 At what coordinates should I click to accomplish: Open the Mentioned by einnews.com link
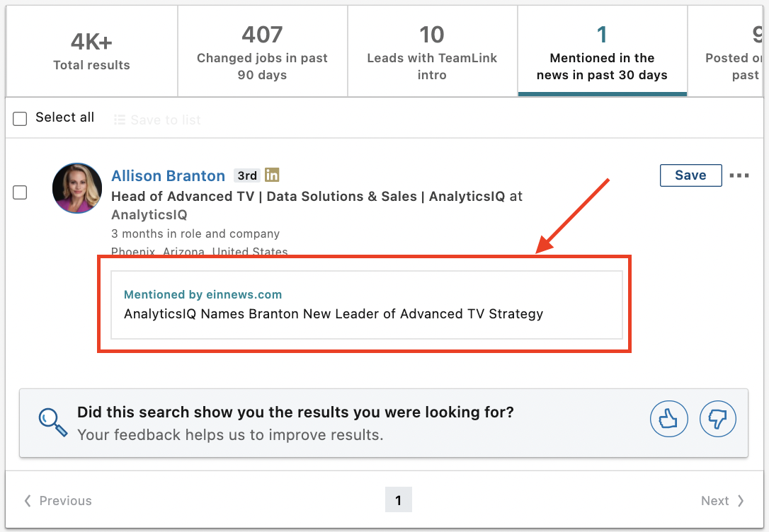(203, 294)
